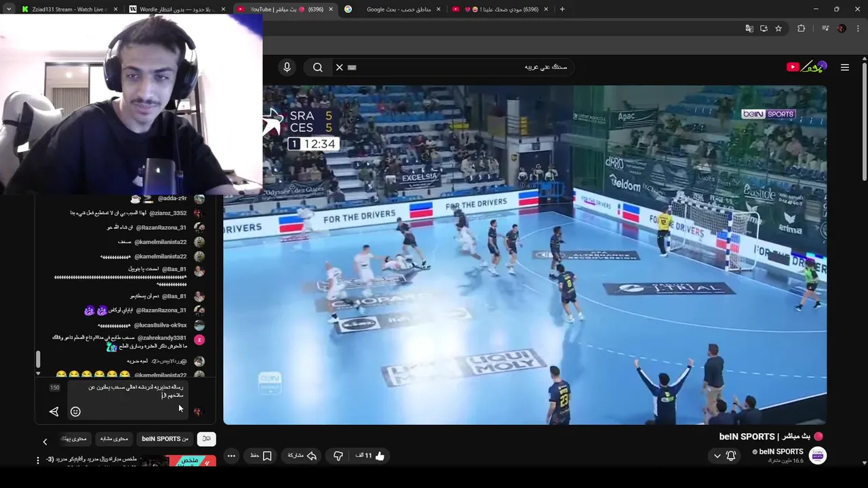Screen dimensions: 868x488
Task: Open options menu for suggested highlight video
Action: point(38,460)
